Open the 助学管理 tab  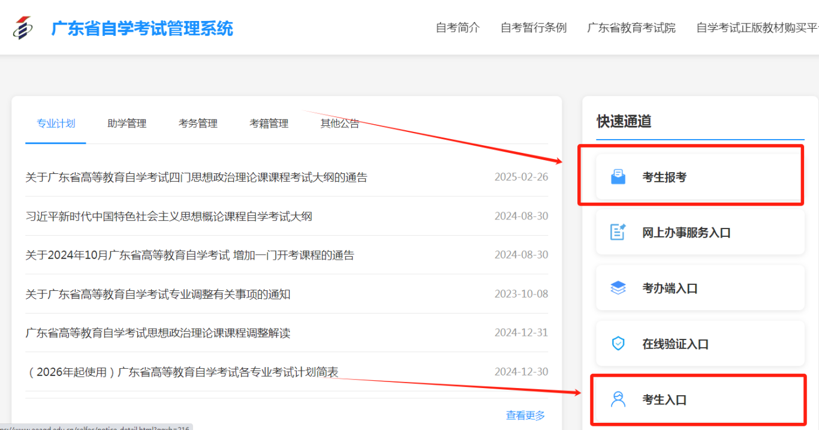click(127, 124)
